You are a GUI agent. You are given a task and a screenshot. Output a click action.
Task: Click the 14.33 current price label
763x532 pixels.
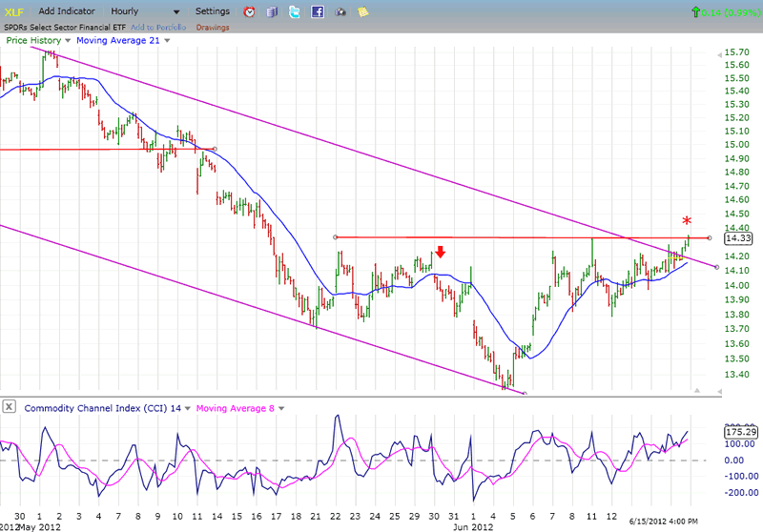click(x=738, y=238)
